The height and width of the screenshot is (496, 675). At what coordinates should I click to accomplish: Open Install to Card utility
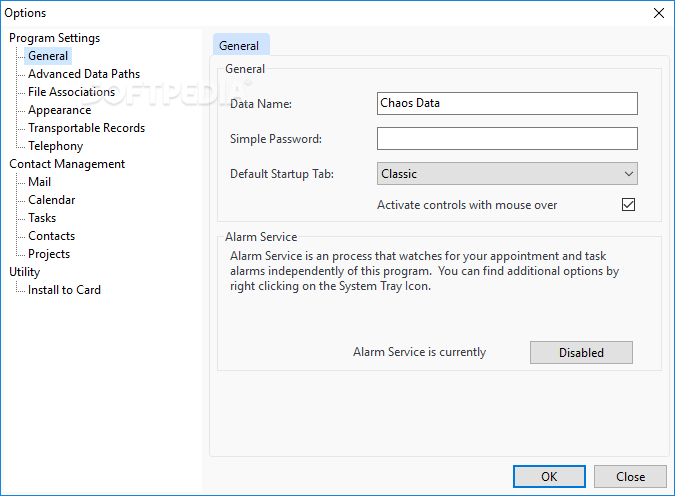point(64,290)
